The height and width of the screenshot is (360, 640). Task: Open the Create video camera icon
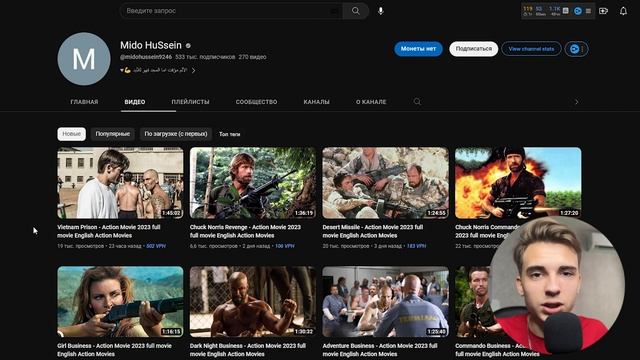[x=603, y=11]
